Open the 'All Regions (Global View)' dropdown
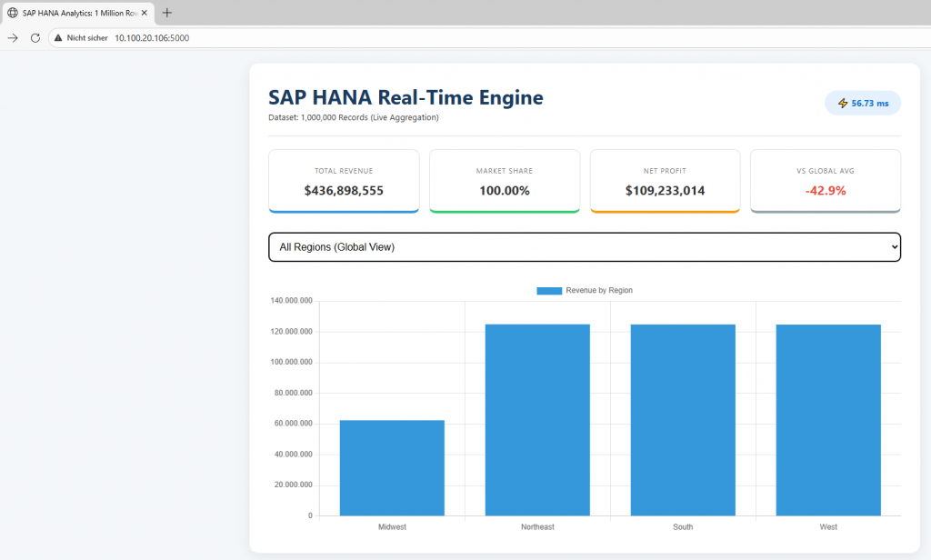 584,247
